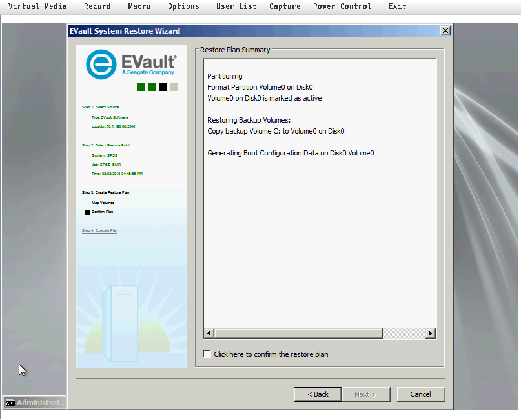Viewport: 521px width, 420px height.
Task: Click the first green step progress square
Action: click(141, 87)
